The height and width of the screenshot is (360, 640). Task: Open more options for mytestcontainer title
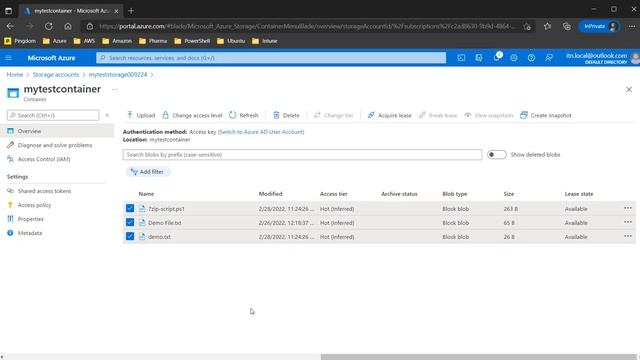click(114, 89)
